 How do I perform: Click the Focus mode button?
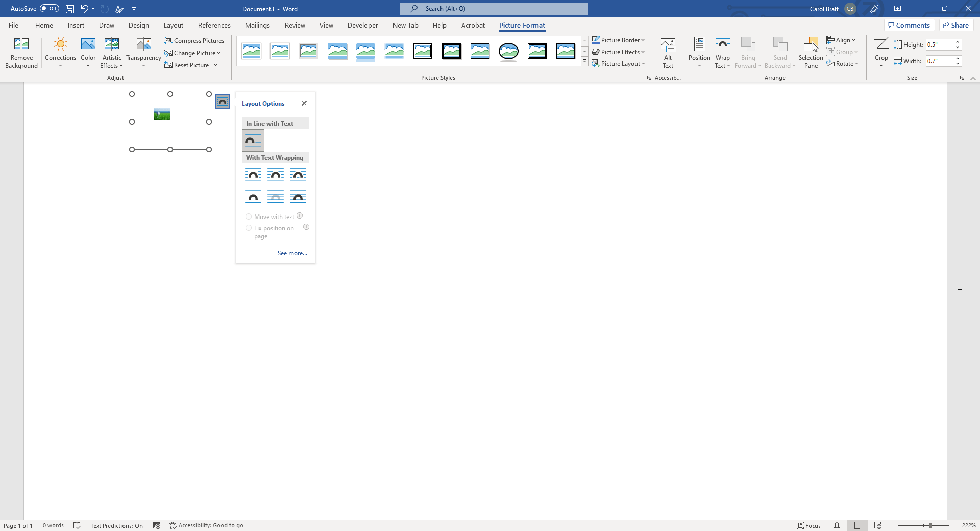809,525
